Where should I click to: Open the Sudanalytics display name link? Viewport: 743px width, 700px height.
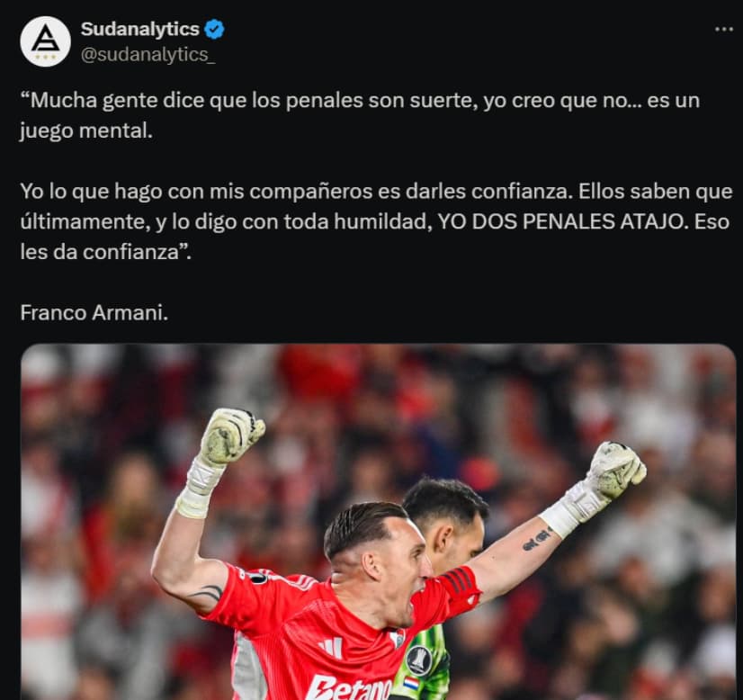click(139, 30)
